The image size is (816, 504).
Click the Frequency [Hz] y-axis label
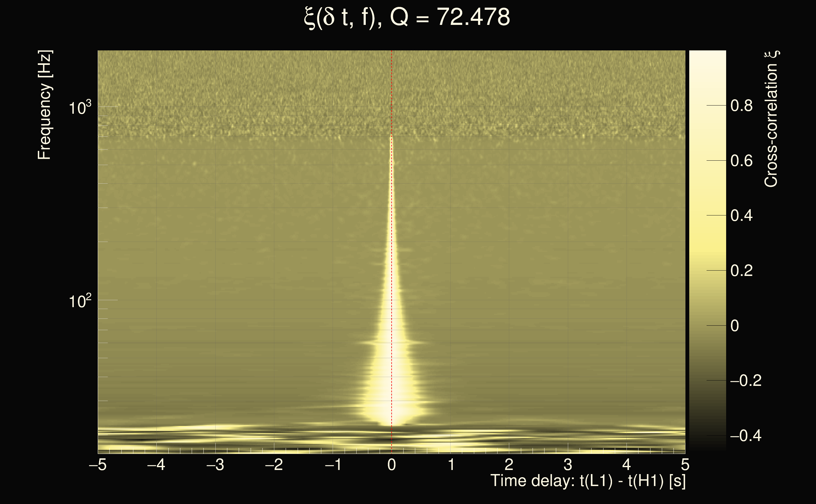pos(44,105)
